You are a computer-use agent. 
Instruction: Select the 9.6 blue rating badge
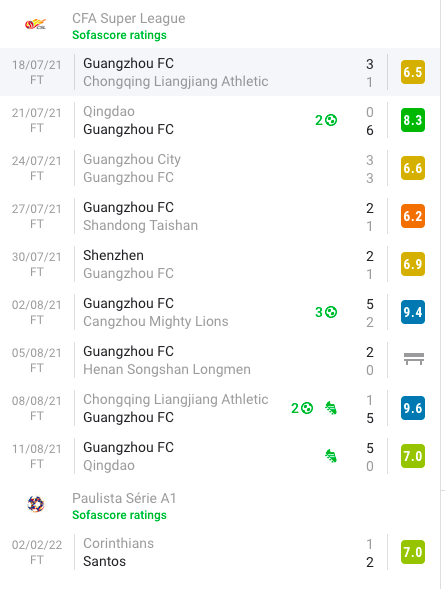413,408
